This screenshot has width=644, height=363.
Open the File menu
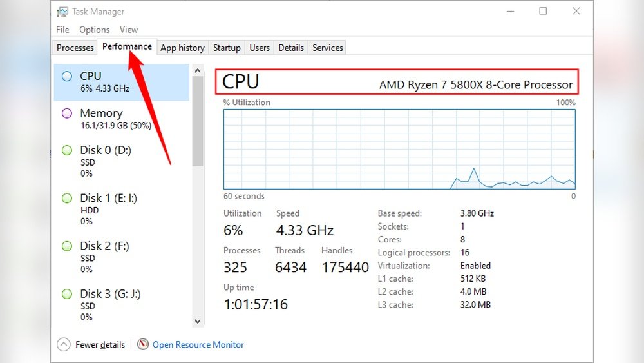(62, 30)
